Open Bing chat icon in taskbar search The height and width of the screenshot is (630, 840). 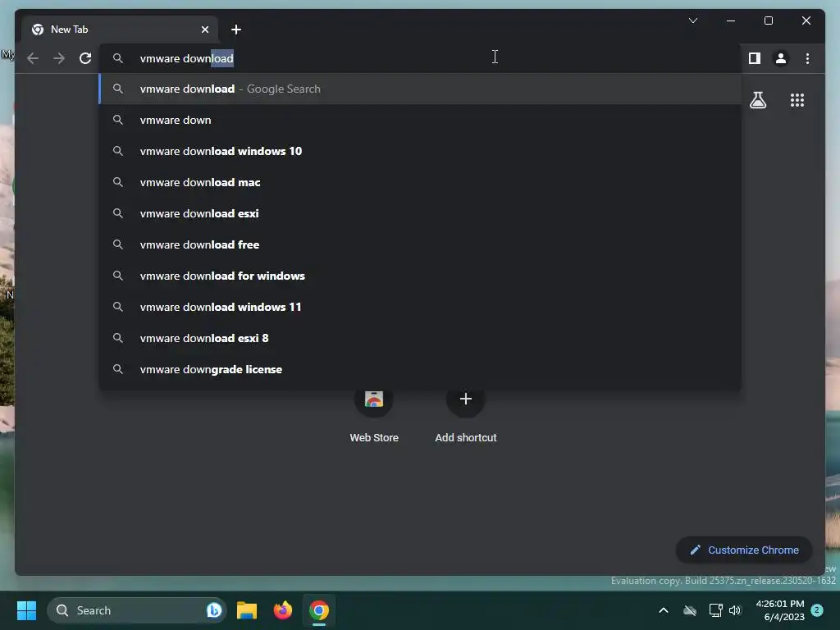214,610
